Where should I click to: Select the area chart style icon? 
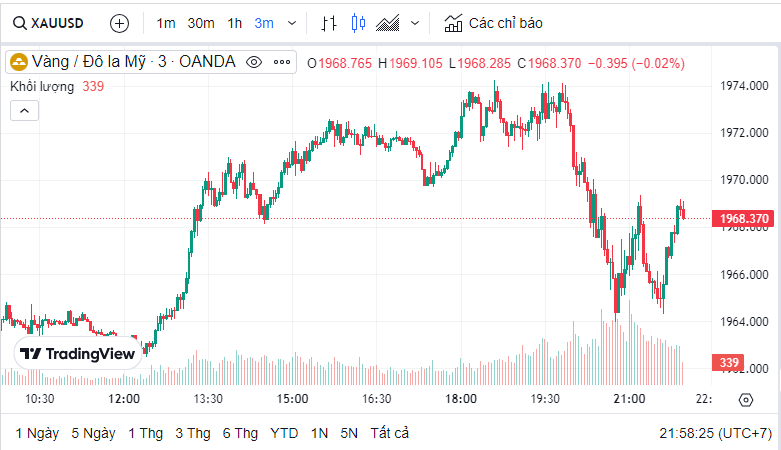point(388,23)
